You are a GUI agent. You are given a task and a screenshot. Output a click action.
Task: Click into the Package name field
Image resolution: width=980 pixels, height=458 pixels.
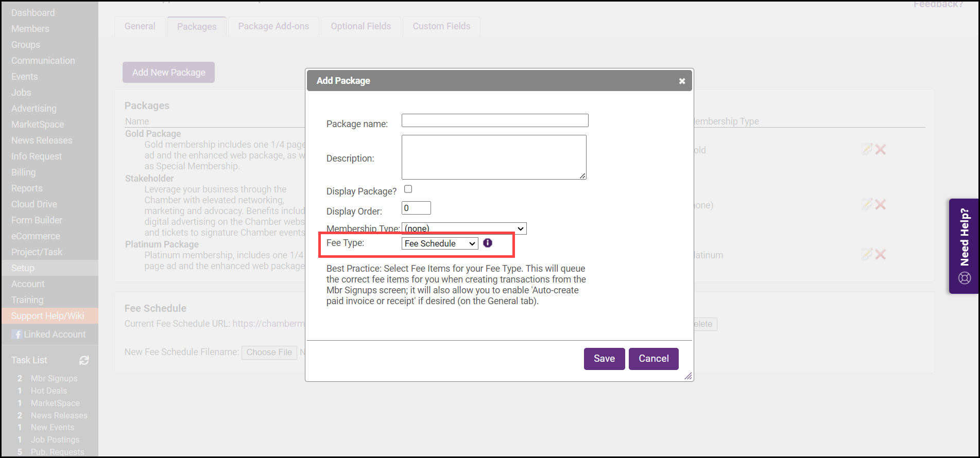(x=495, y=120)
